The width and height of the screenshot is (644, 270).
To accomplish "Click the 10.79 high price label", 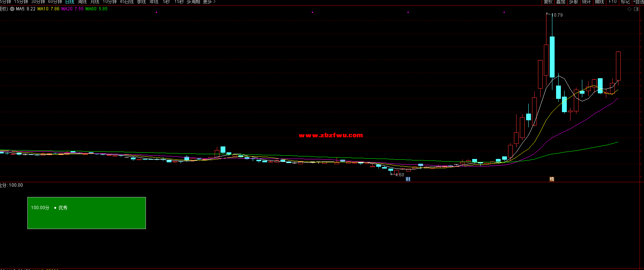I will [x=557, y=15].
